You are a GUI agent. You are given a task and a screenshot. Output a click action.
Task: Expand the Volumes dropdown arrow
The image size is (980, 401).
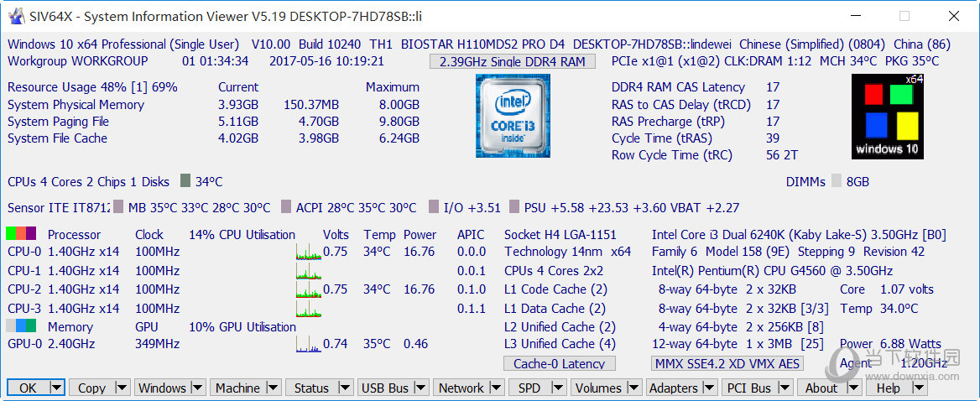634,388
